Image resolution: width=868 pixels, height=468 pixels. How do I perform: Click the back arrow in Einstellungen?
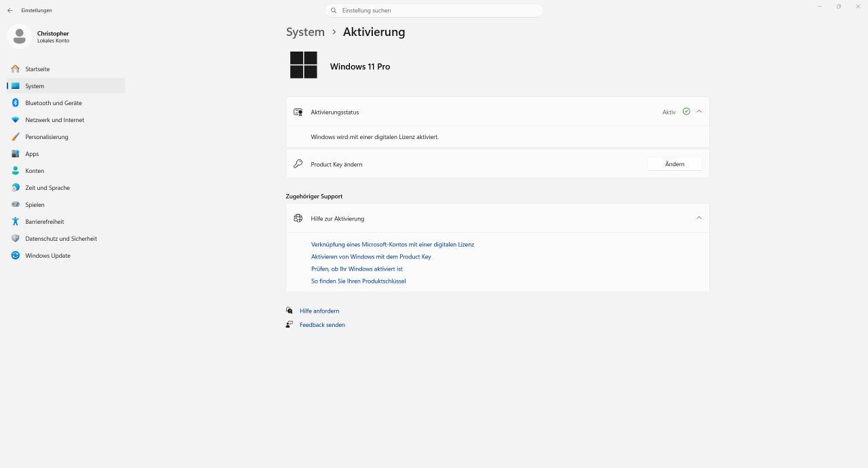click(x=10, y=10)
